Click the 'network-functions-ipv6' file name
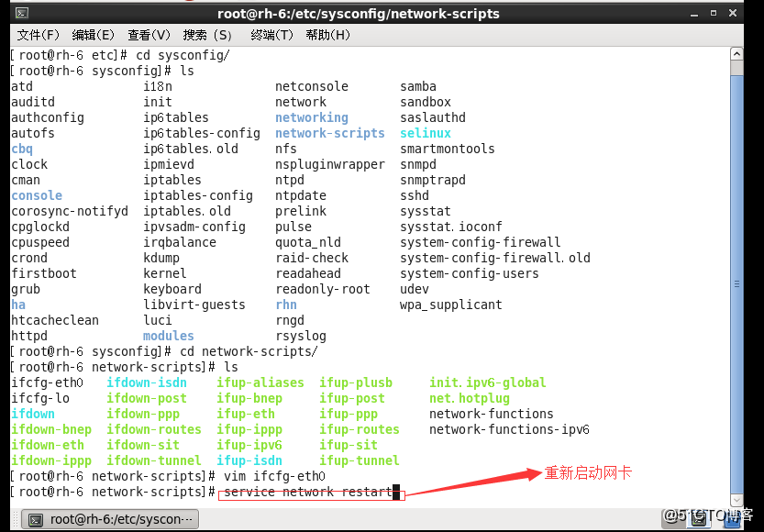 pos(509,429)
